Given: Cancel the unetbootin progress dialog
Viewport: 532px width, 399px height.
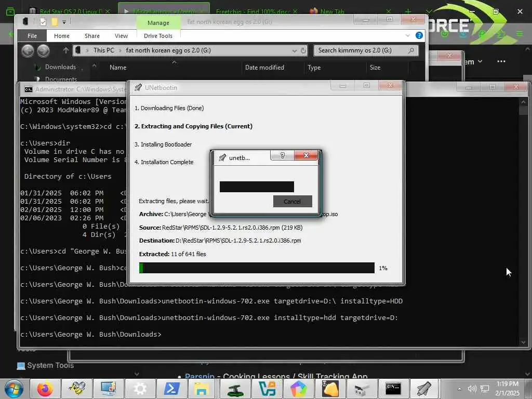Looking at the screenshot, I should 292,201.
